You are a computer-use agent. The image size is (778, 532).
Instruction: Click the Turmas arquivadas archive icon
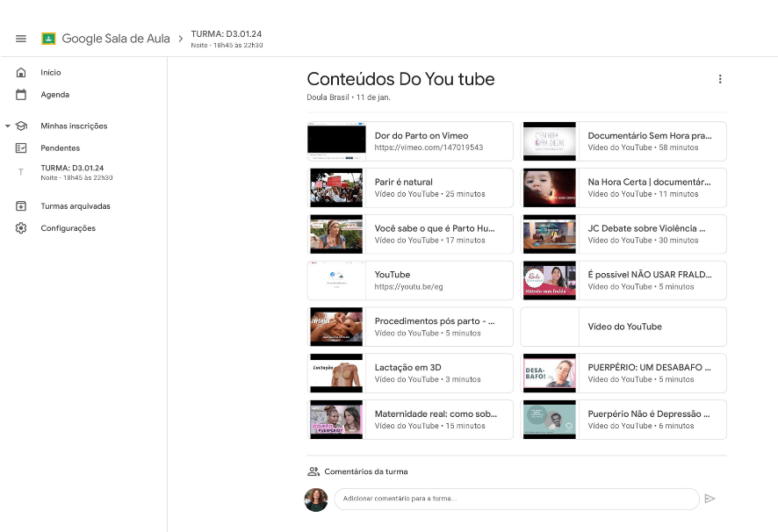[x=21, y=206]
